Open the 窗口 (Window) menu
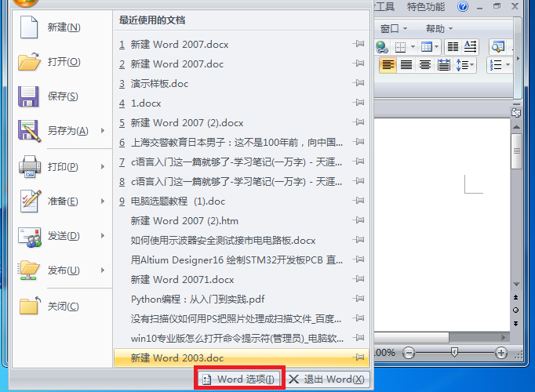The width and height of the screenshot is (535, 392). [x=392, y=28]
